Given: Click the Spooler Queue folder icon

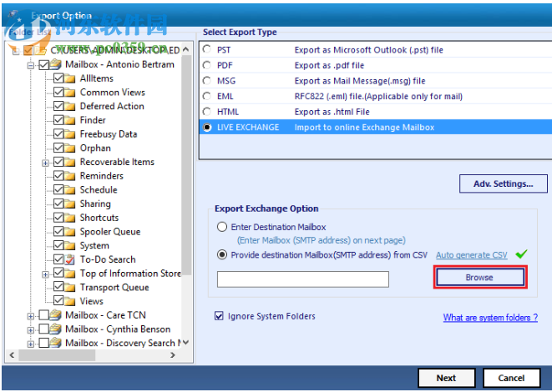Looking at the screenshot, I should (x=69, y=232).
